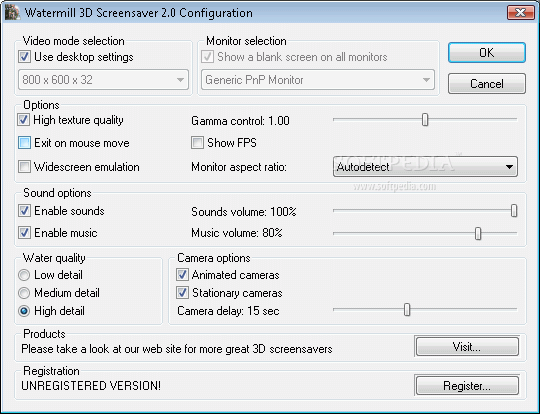
Task: Close the configuration dialog with the X button
Action: (520, 13)
